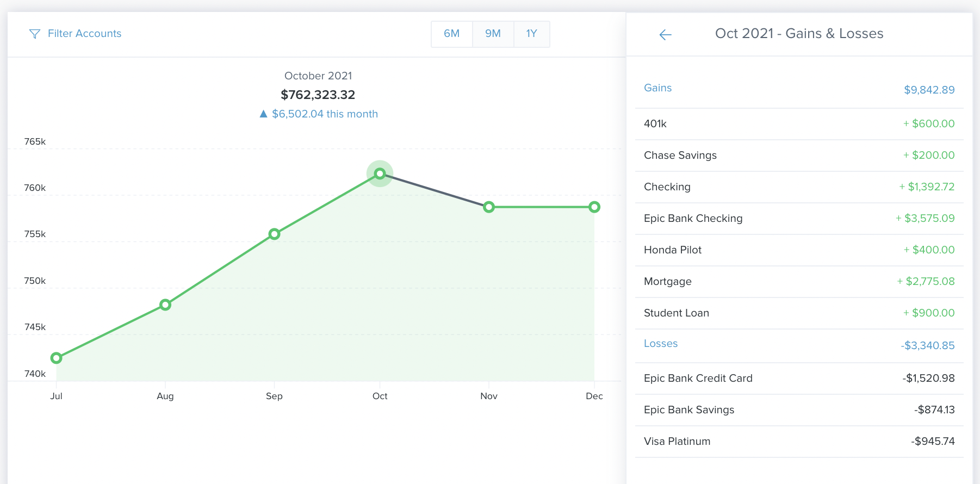Click the highlighted October data point
The image size is (980, 484).
point(380,174)
